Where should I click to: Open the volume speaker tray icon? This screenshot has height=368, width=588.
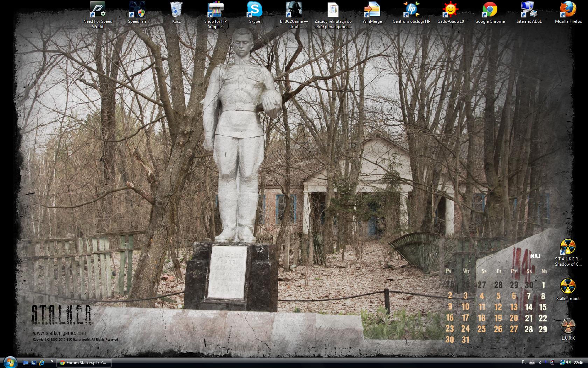tap(568, 363)
